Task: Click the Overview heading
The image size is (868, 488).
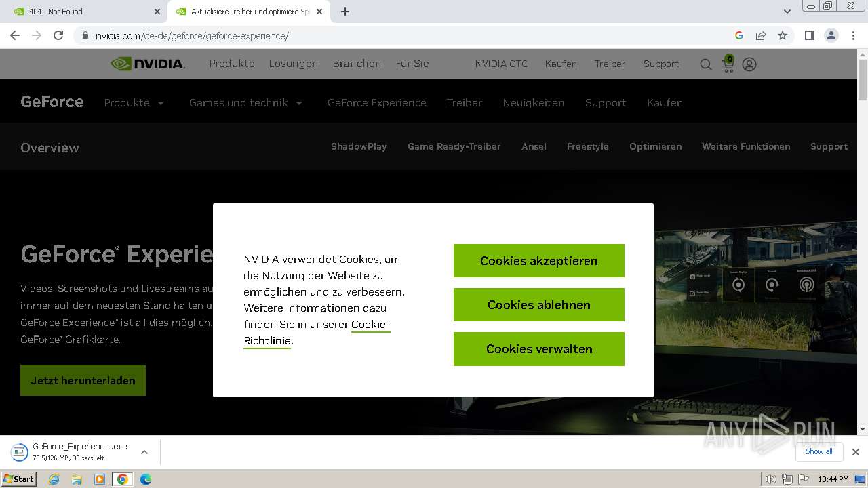Action: click(50, 148)
